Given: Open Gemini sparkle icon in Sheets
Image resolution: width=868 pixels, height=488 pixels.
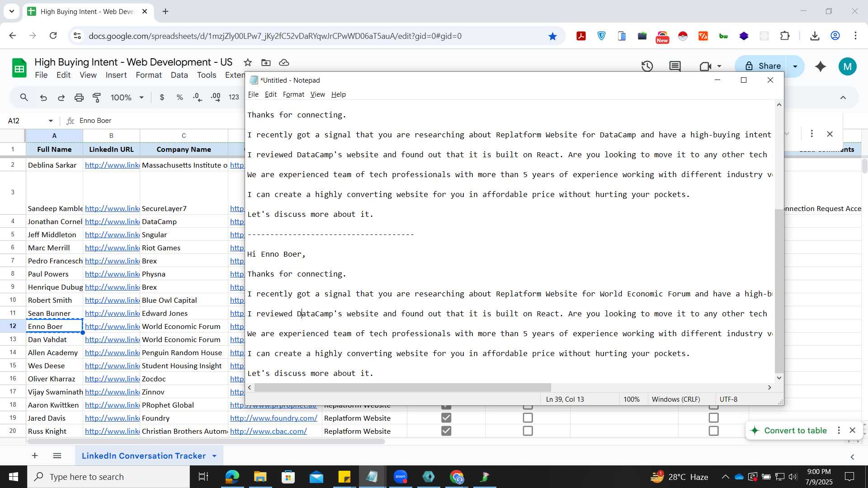Looking at the screenshot, I should (821, 66).
